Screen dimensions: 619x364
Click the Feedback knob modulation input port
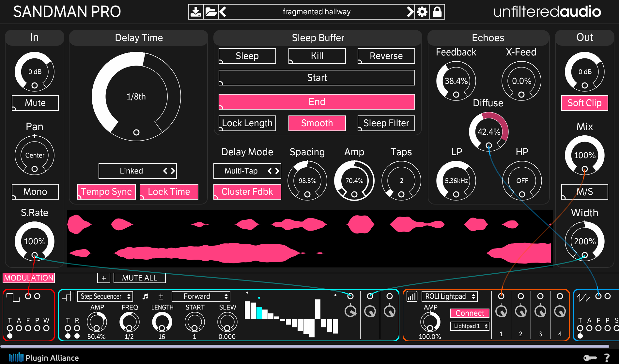(x=456, y=95)
